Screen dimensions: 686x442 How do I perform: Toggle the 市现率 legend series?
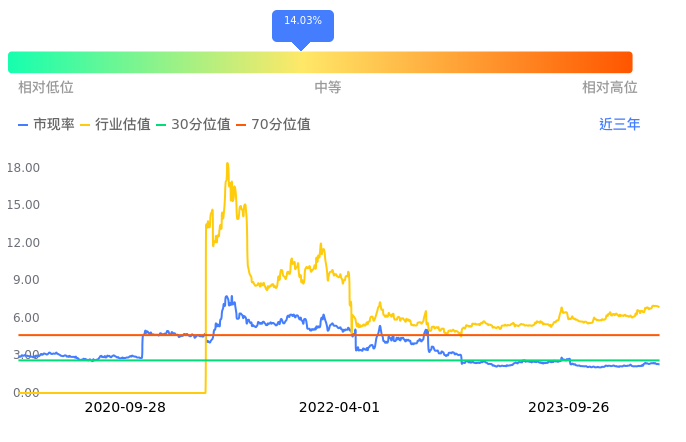click(46, 125)
